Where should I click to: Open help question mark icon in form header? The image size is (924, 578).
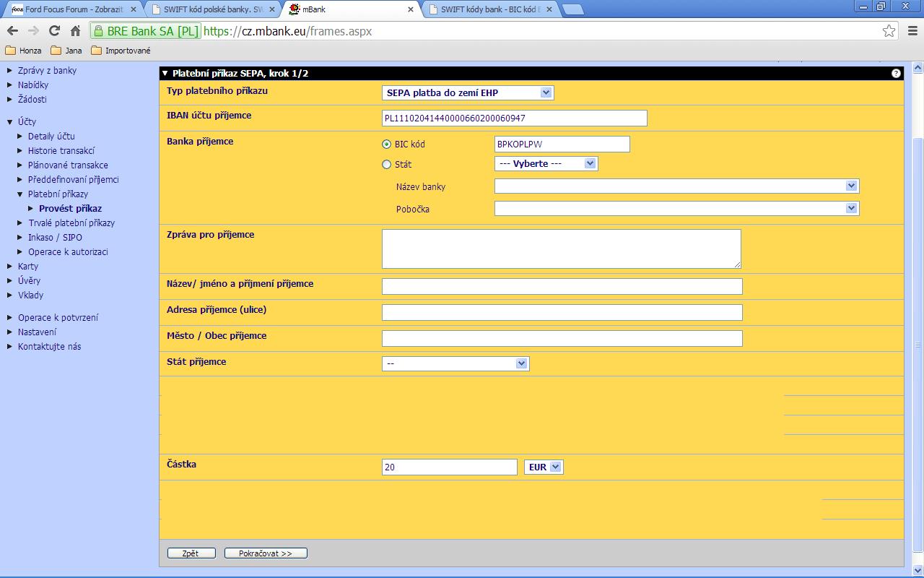coord(896,73)
